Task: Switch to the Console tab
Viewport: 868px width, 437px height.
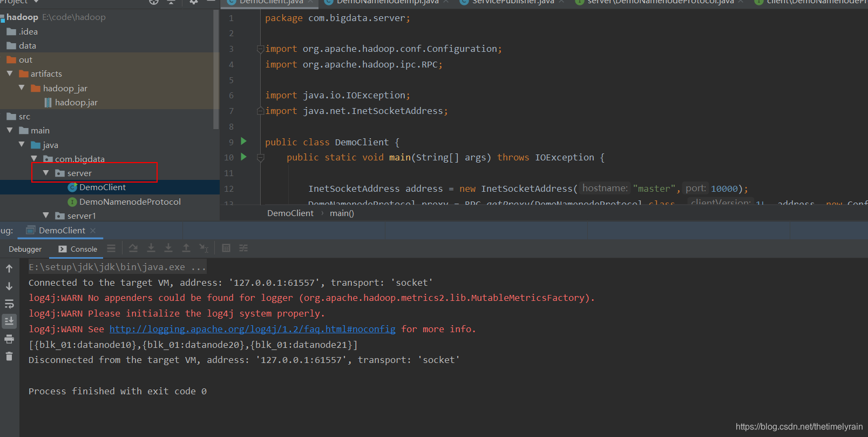Action: 78,249
